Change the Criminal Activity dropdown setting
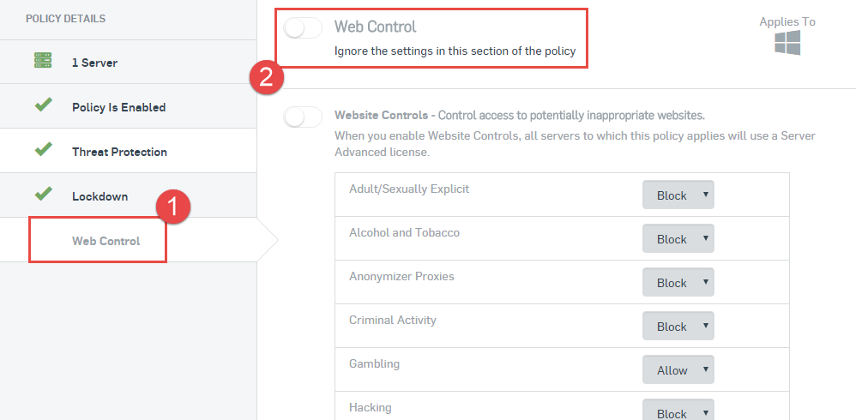The width and height of the screenshot is (868, 420). coord(678,326)
